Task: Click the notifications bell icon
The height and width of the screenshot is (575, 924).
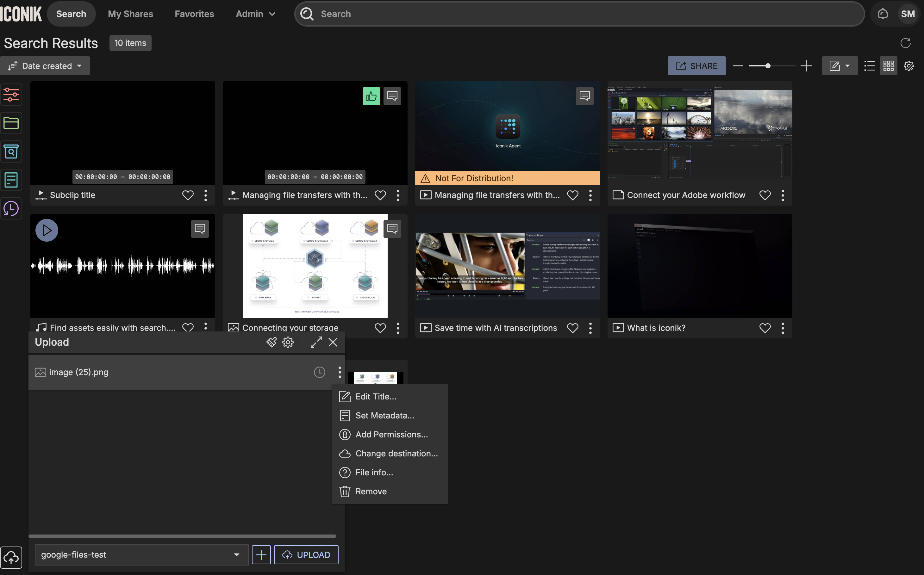Action: pos(883,14)
